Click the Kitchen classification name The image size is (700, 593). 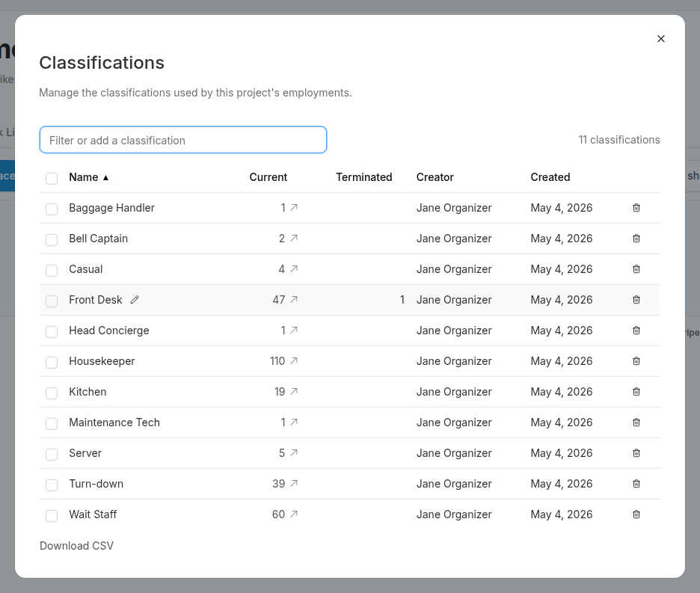click(87, 392)
